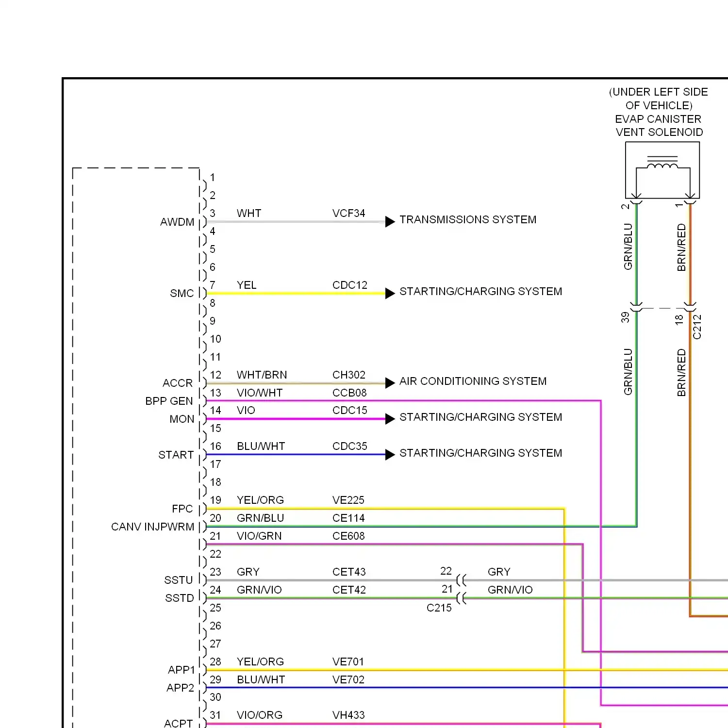This screenshot has height=728, width=728.
Task: Click arrowhead pointing to AIR CONDITIONING SYSTEM
Action: coord(390,383)
